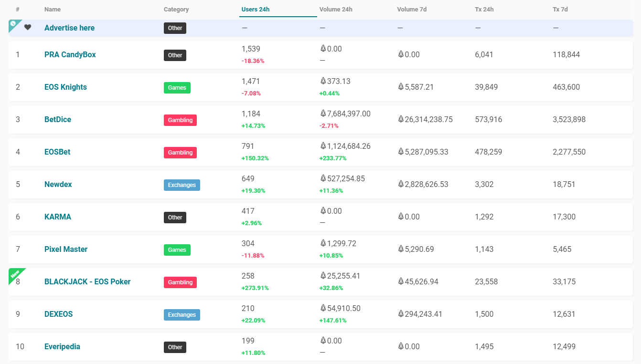Image resolution: width=641 pixels, height=364 pixels.
Task: Click BetDice Tx 7d value 3,523,898
Action: [569, 119]
